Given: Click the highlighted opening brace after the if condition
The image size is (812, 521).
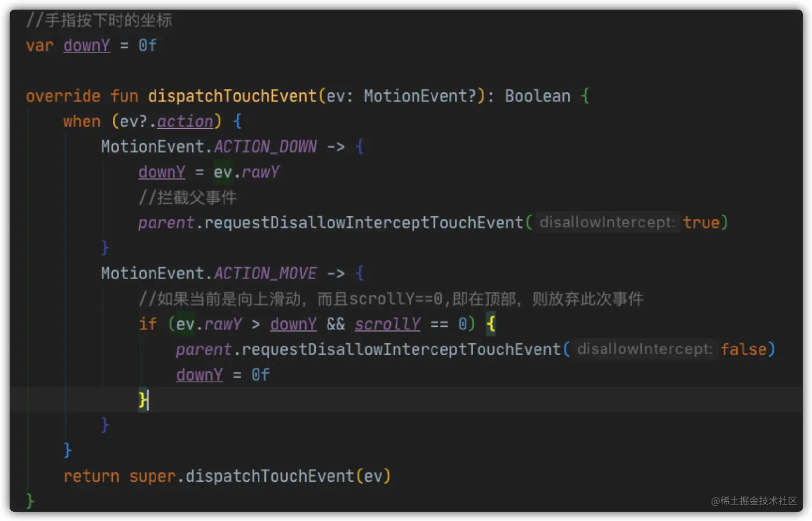Looking at the screenshot, I should coord(491,324).
